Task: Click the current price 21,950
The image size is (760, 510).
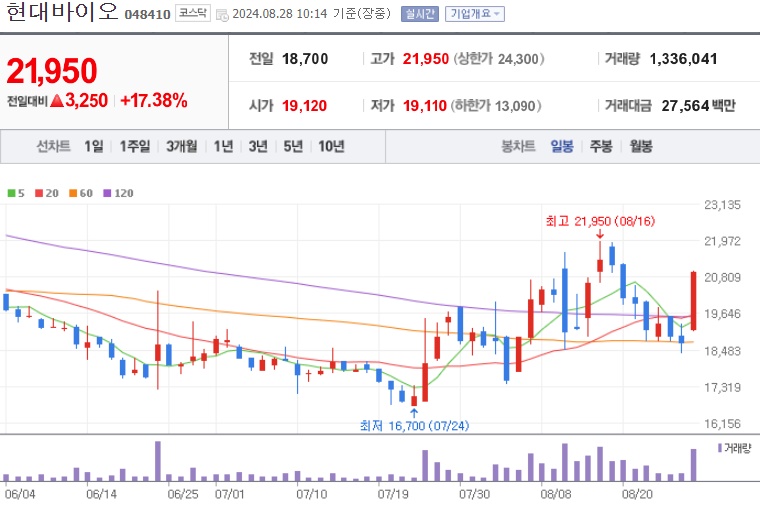Action: [x=52, y=71]
